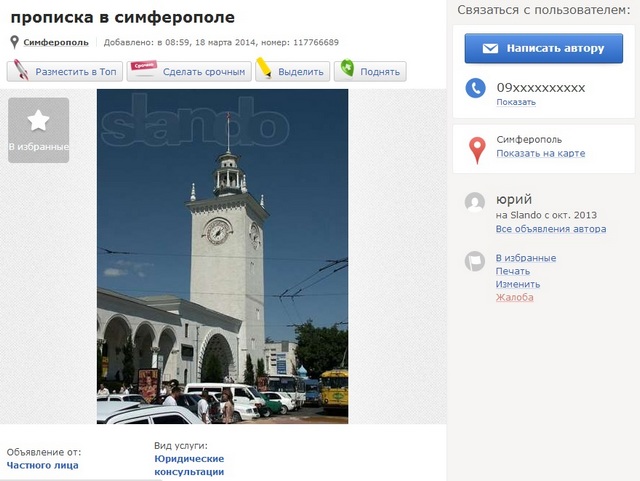
Task: Click the blue phone icon
Action: point(476,90)
